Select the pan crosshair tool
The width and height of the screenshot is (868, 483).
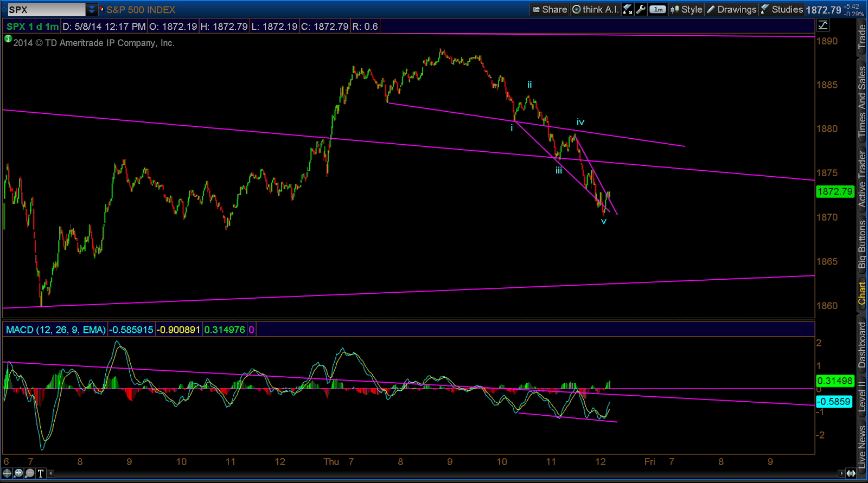[7, 473]
